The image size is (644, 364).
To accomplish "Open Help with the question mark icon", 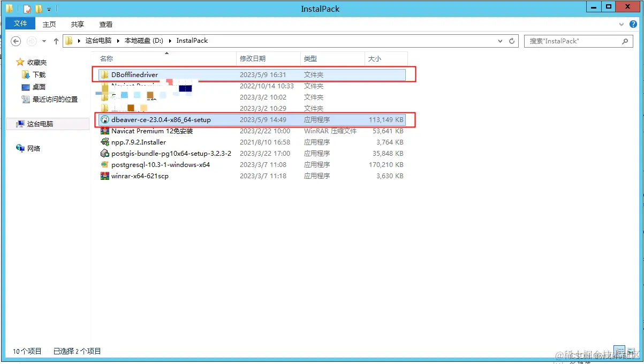I will (633, 24).
